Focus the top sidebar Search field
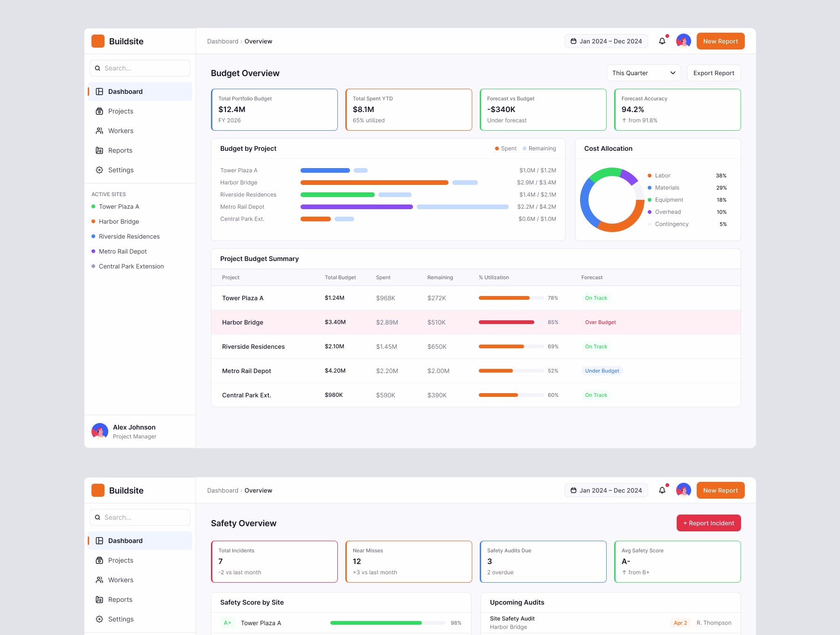This screenshot has width=840, height=635. (x=140, y=68)
